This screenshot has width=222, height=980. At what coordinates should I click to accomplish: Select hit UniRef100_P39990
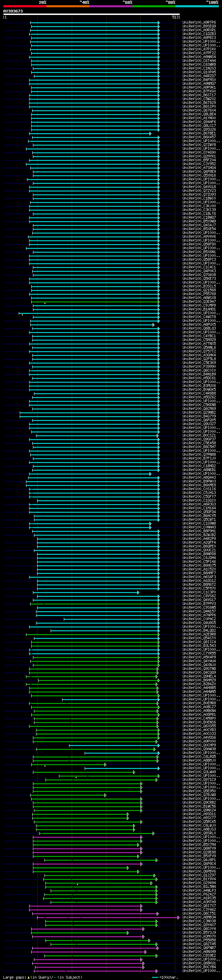[199, 367]
